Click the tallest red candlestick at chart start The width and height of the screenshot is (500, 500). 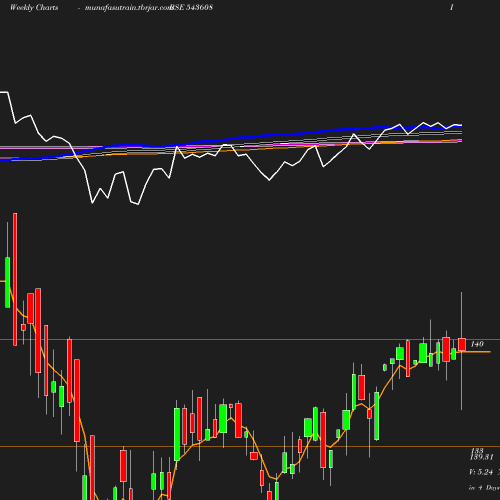[x=15, y=279]
